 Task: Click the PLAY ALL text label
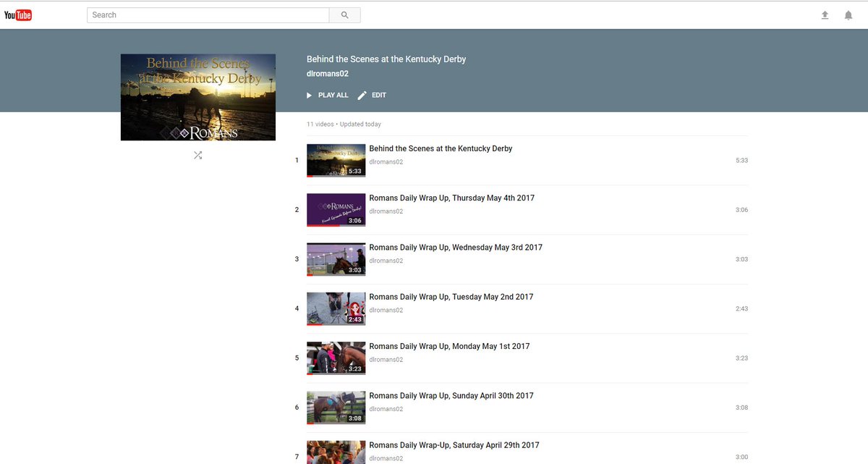pos(333,96)
